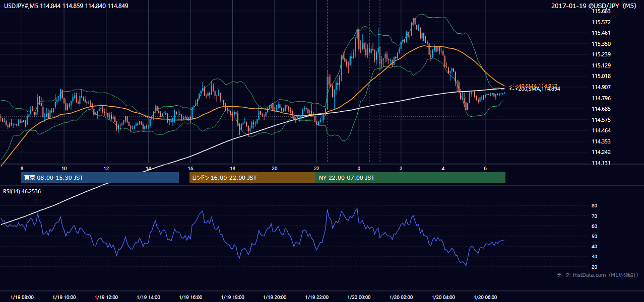Select the Tokyo 08:00-15:30 JST session bar
This screenshot has height=302, width=644.
[x=100, y=178]
